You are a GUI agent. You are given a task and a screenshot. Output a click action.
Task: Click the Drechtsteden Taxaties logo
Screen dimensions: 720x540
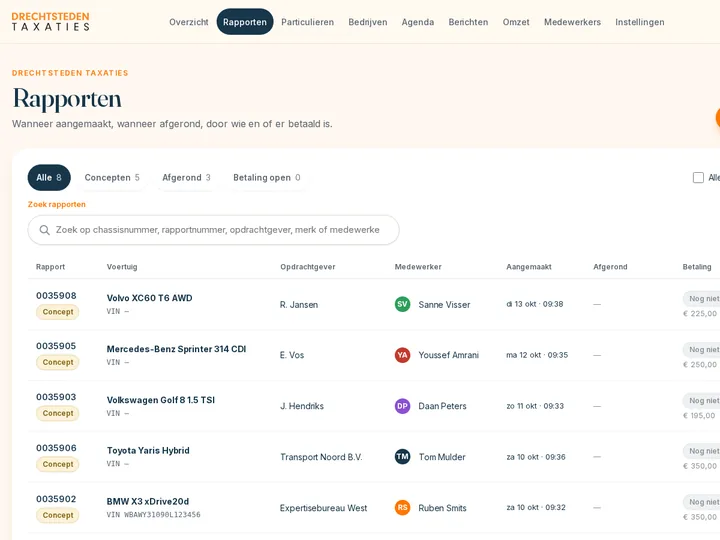(51, 22)
